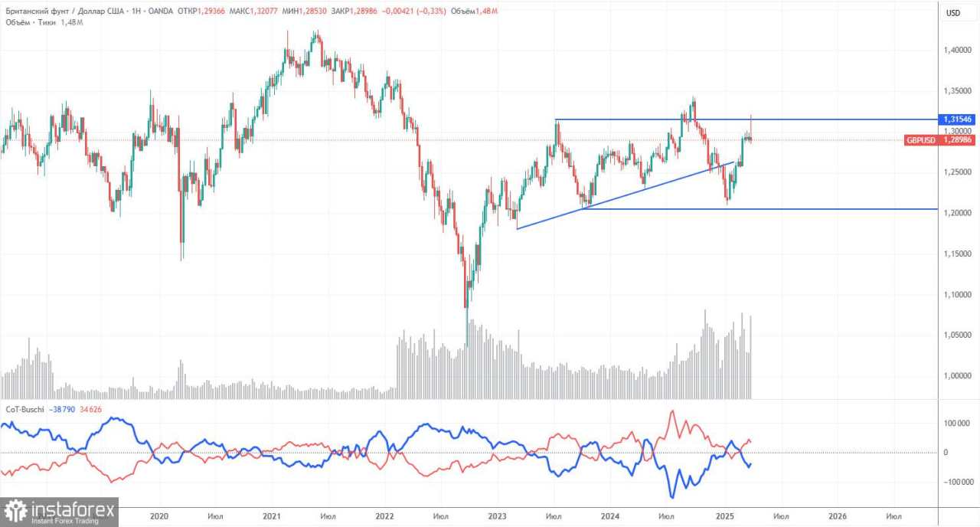980x527 pixels.
Task: Click the 2024 label on the time axis
Action: (610, 517)
